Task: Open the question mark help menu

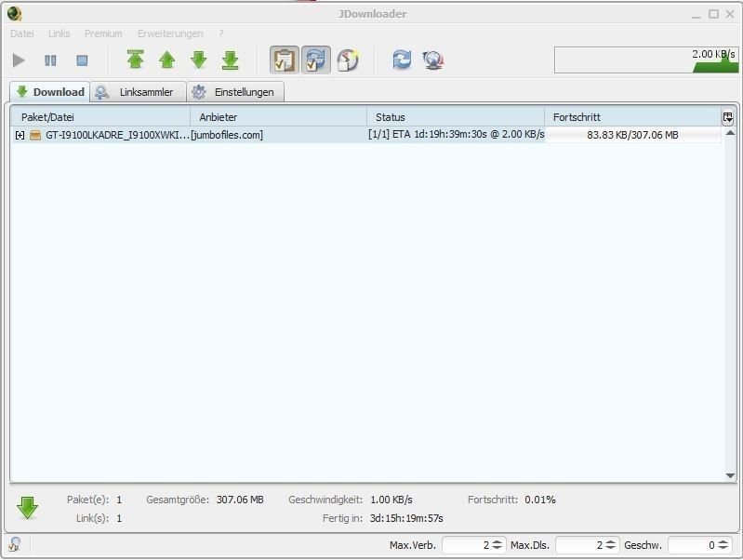Action: point(220,33)
